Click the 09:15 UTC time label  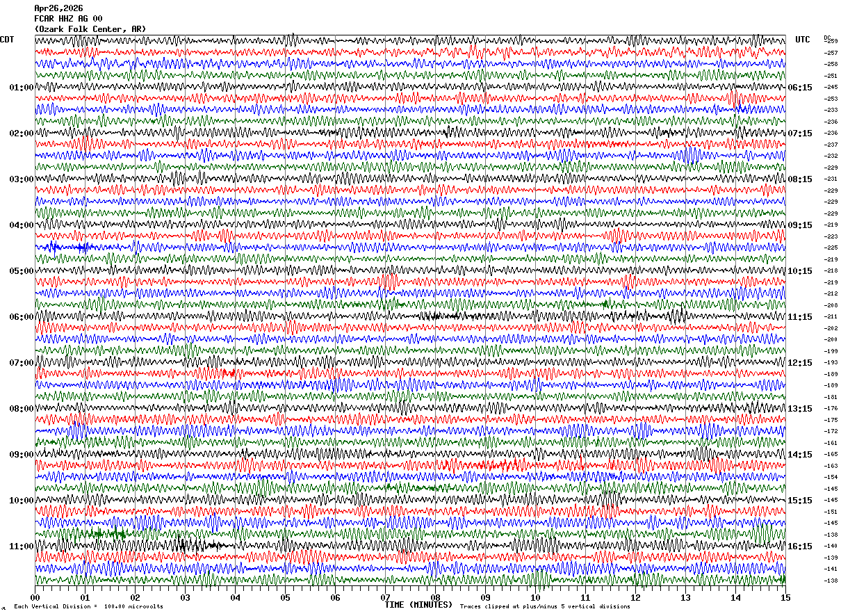[800, 225]
